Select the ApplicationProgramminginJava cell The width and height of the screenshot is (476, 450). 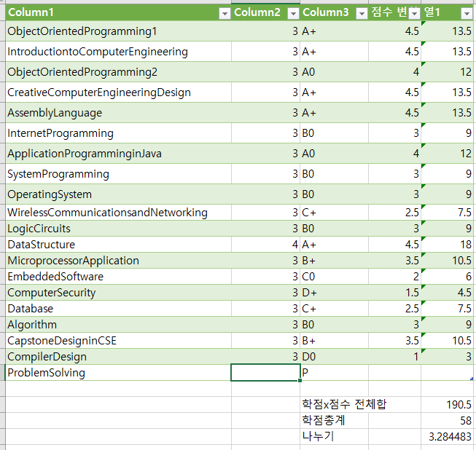(118, 154)
